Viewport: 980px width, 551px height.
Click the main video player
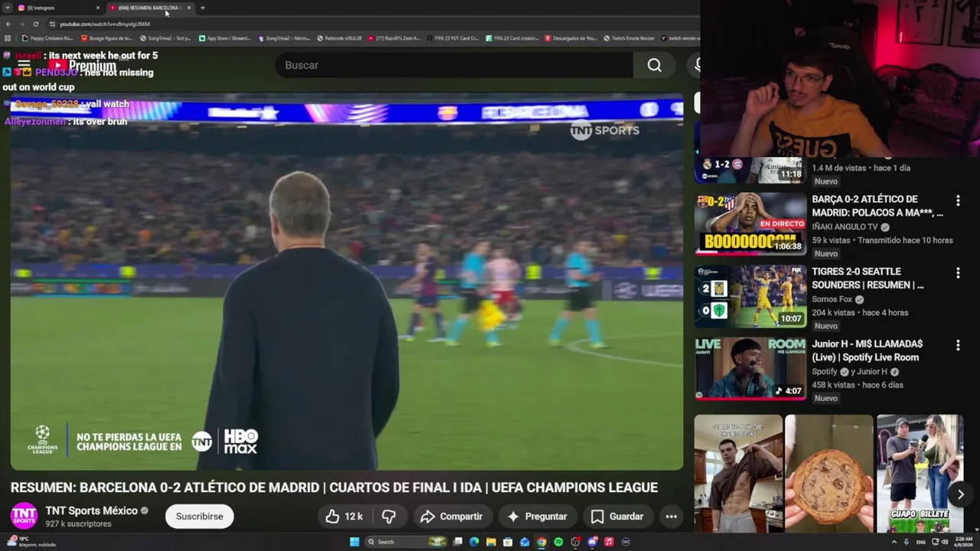tap(347, 282)
